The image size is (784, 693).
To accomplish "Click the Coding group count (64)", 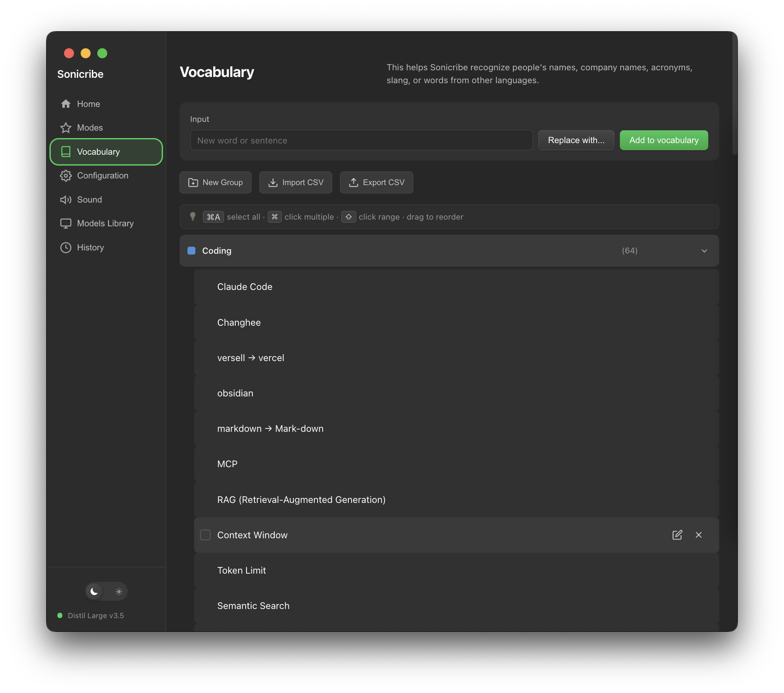I will [x=630, y=250].
